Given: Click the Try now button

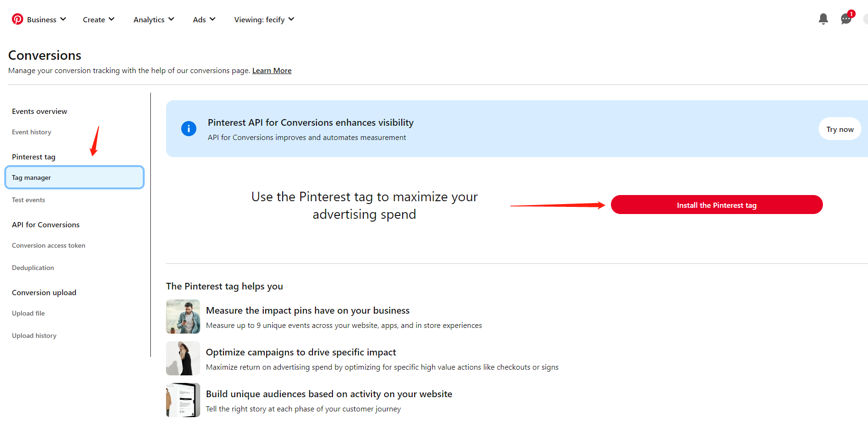Looking at the screenshot, I should [840, 129].
